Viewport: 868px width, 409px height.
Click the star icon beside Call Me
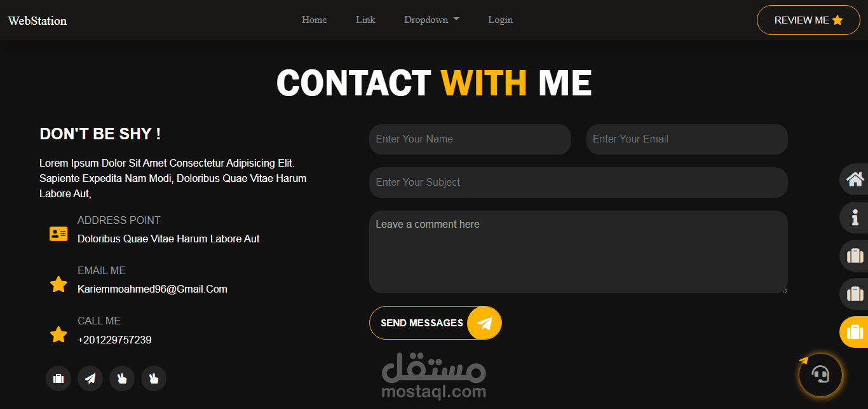[58, 335]
